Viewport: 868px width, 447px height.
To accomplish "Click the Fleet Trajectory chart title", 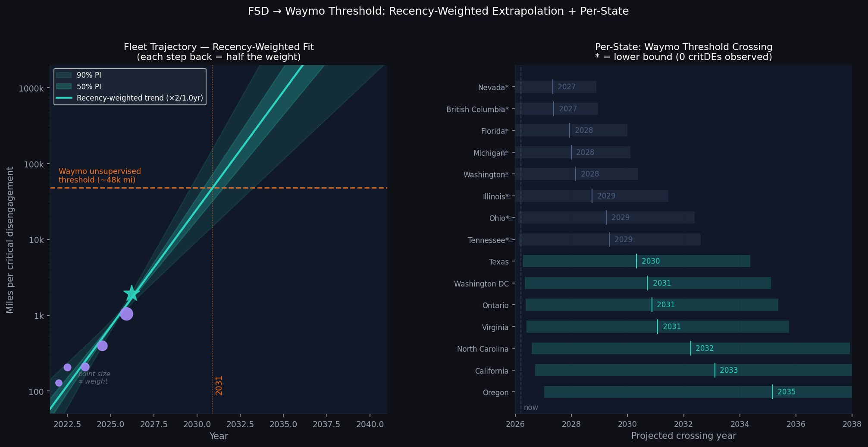I will (219, 52).
